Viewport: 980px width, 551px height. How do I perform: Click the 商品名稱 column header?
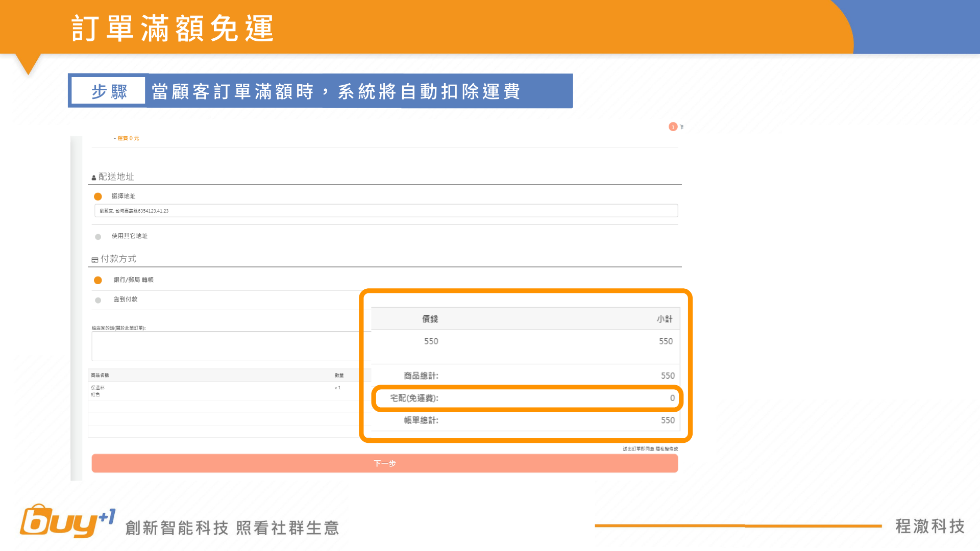coord(100,375)
